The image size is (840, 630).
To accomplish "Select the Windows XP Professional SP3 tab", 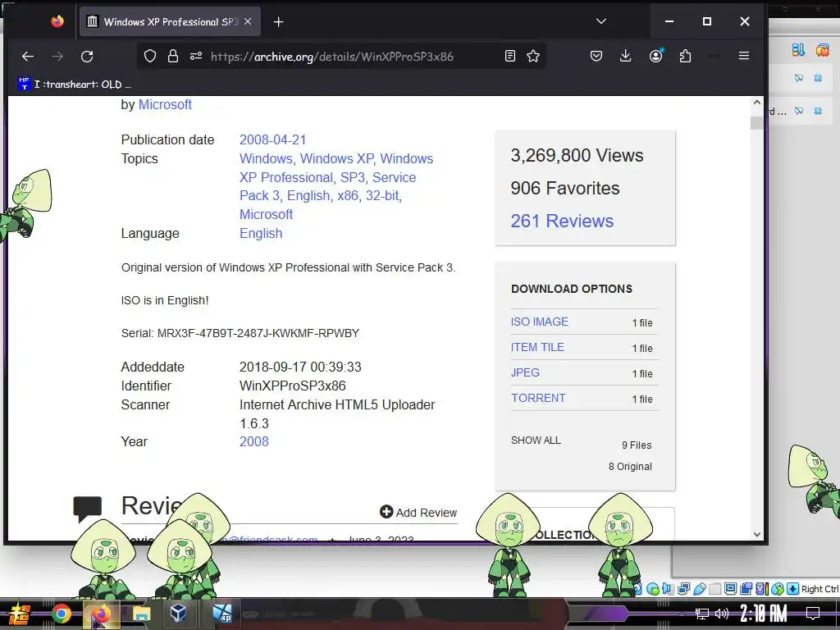I will (171, 21).
